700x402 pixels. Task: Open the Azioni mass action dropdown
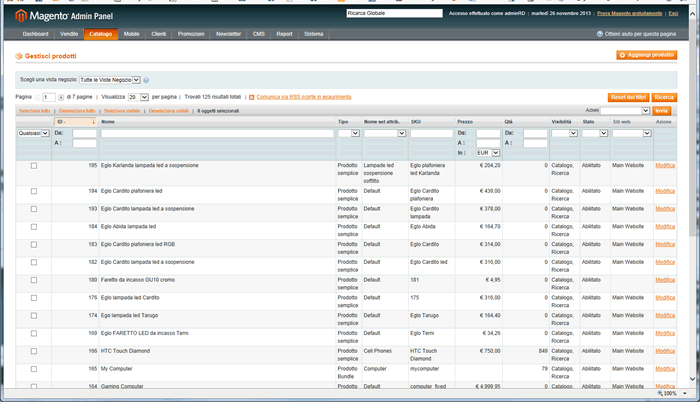625,111
